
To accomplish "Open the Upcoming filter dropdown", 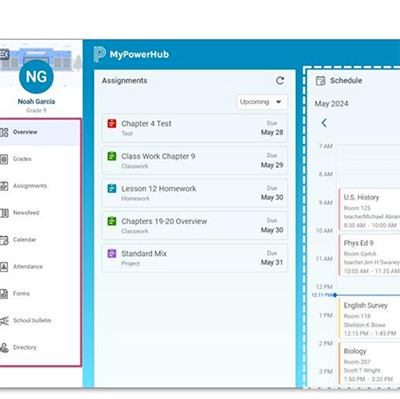I will (x=262, y=102).
